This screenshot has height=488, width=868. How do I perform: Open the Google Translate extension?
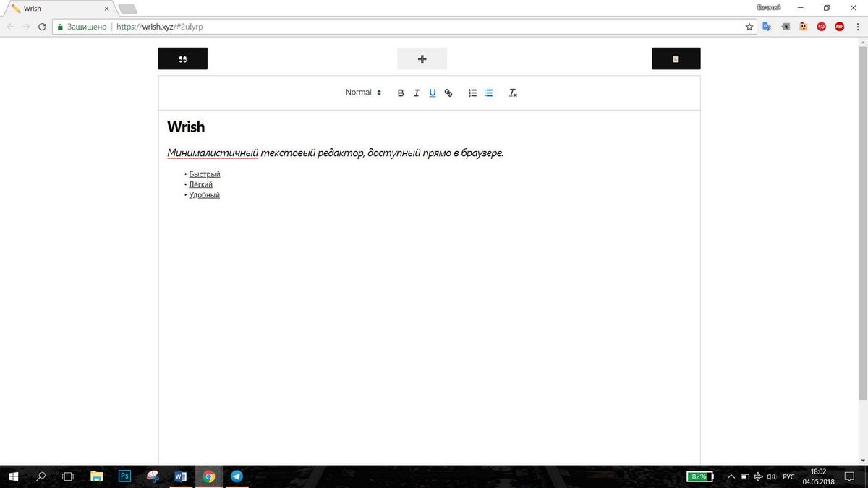pyautogui.click(x=767, y=27)
